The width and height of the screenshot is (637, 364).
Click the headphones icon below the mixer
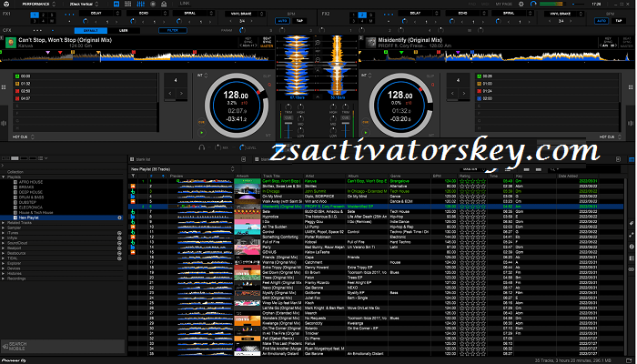(x=201, y=147)
